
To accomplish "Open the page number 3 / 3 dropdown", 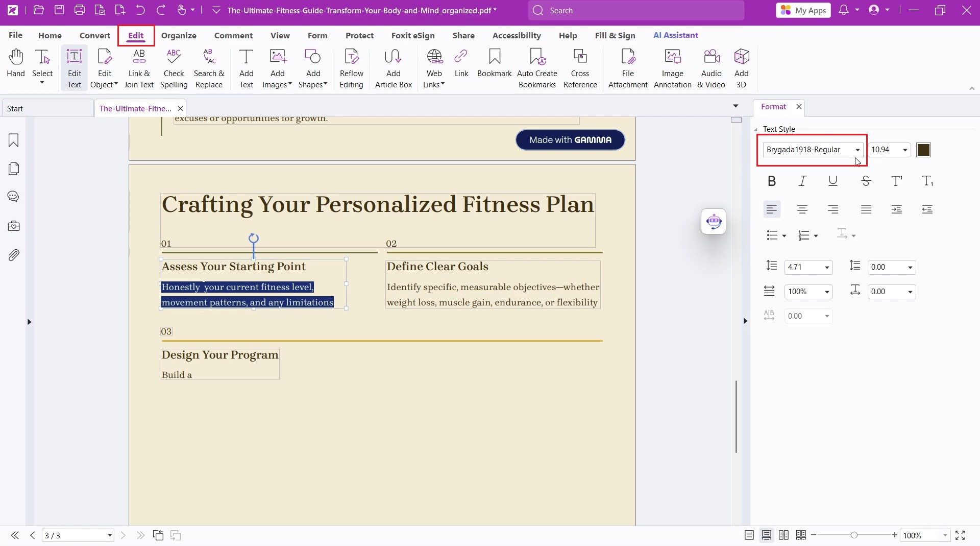I will 109,535.
